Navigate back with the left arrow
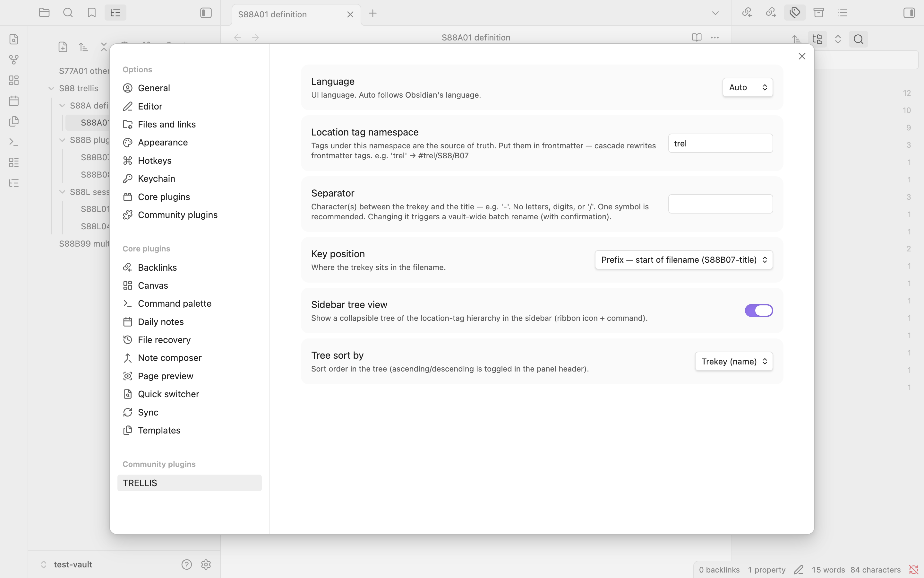 click(x=237, y=38)
